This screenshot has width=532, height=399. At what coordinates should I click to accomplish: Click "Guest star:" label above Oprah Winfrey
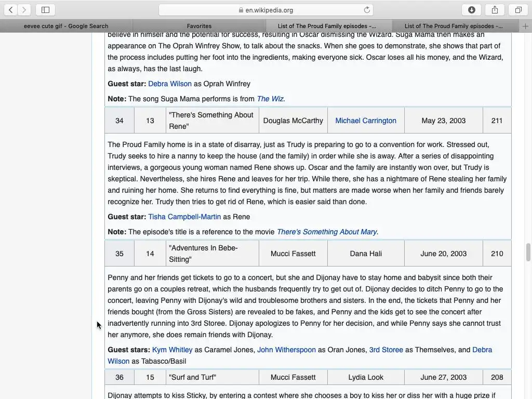pyautogui.click(x=127, y=84)
